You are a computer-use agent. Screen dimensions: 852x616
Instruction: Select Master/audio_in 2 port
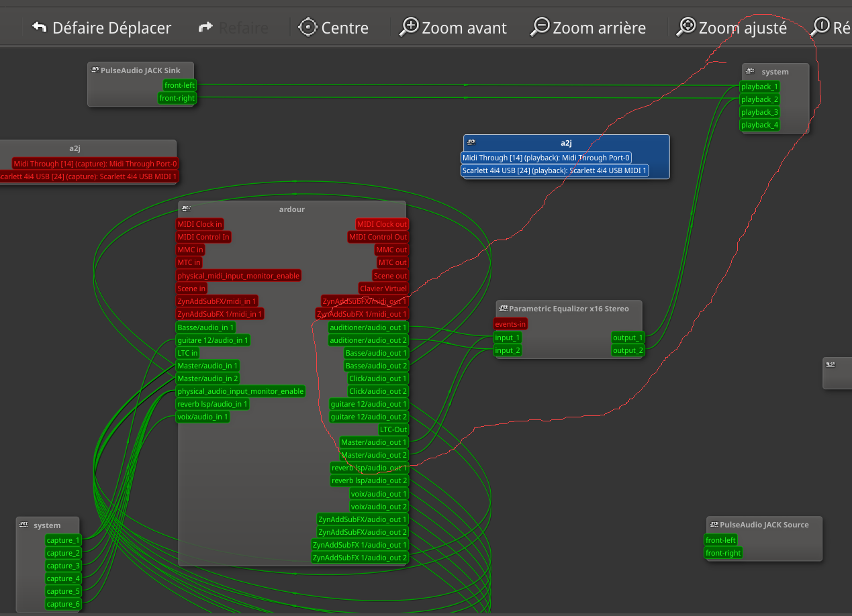pos(207,378)
